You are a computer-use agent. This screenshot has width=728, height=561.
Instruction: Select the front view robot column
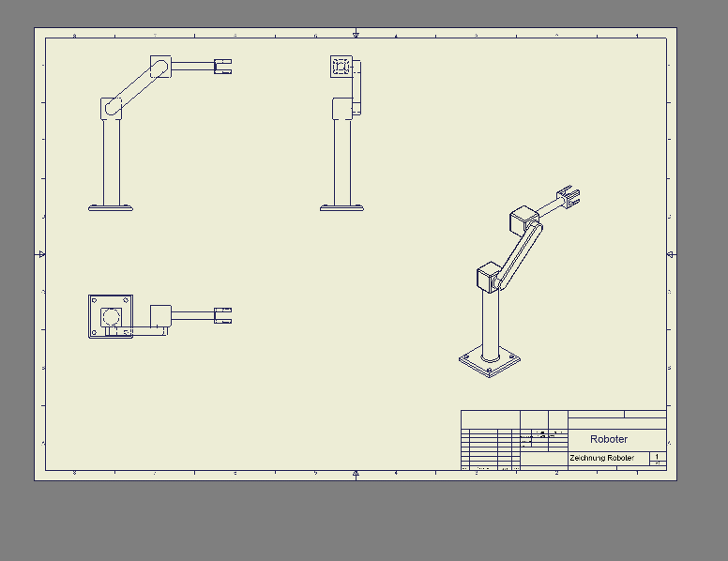pos(112,162)
